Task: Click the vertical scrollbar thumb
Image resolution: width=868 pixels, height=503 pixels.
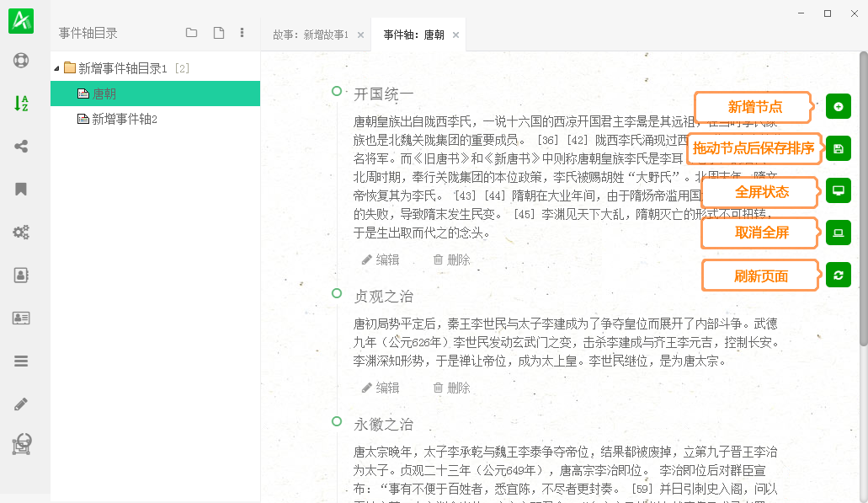Action: tap(864, 200)
